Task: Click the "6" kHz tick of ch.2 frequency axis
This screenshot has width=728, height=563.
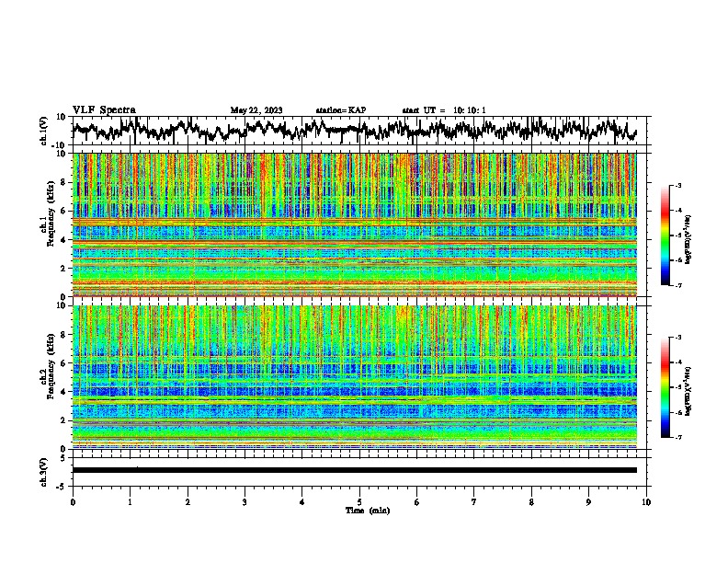Action: point(65,362)
